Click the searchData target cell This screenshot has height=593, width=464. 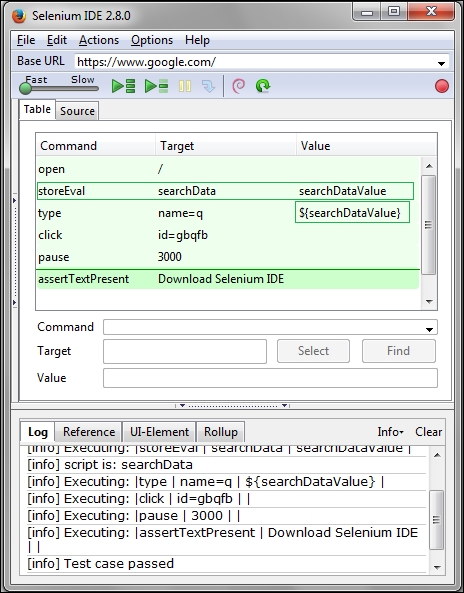[187, 191]
